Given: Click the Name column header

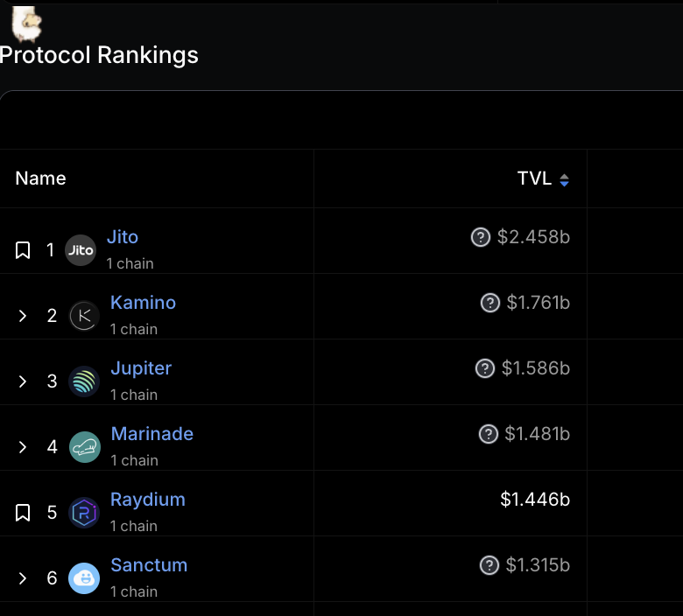Looking at the screenshot, I should 41,178.
